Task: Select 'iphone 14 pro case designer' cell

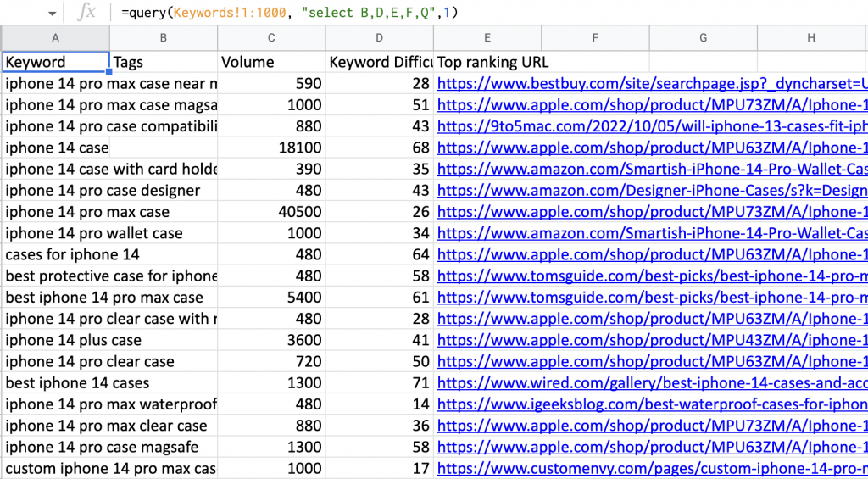Action: coord(103,191)
